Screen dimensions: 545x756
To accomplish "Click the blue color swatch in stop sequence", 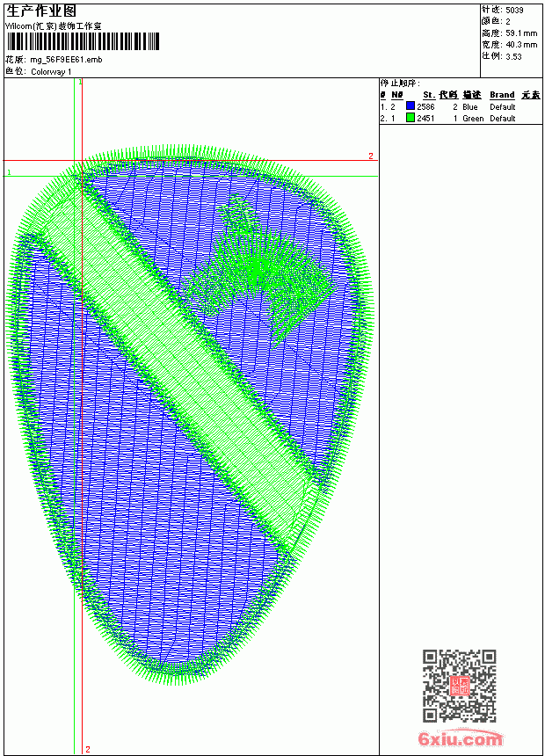I will [411, 106].
